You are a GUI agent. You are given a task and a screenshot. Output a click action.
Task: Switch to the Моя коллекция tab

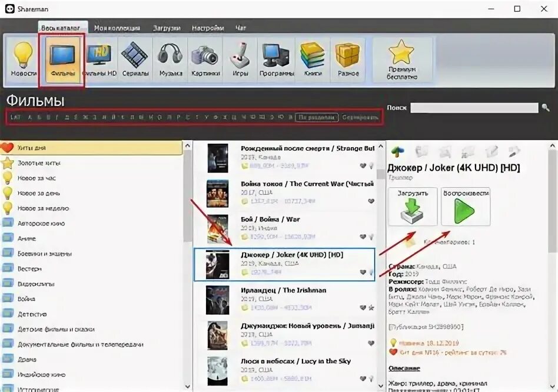tap(117, 28)
